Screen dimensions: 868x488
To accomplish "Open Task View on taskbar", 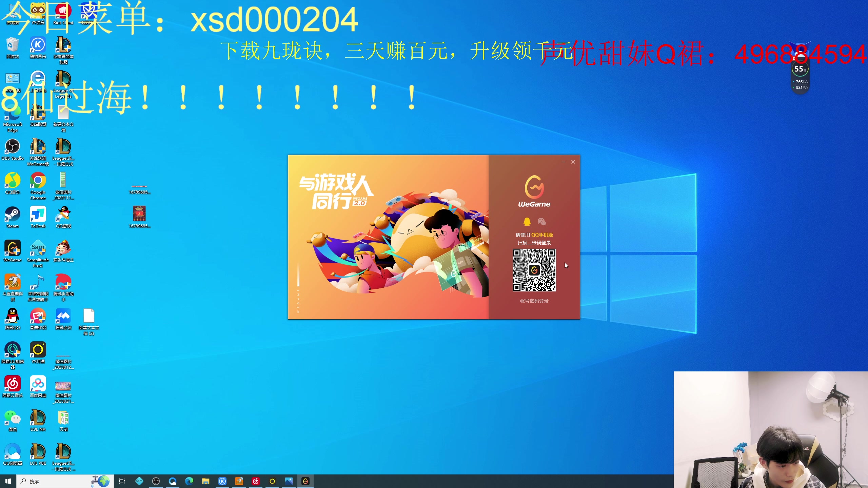I will coord(122,481).
